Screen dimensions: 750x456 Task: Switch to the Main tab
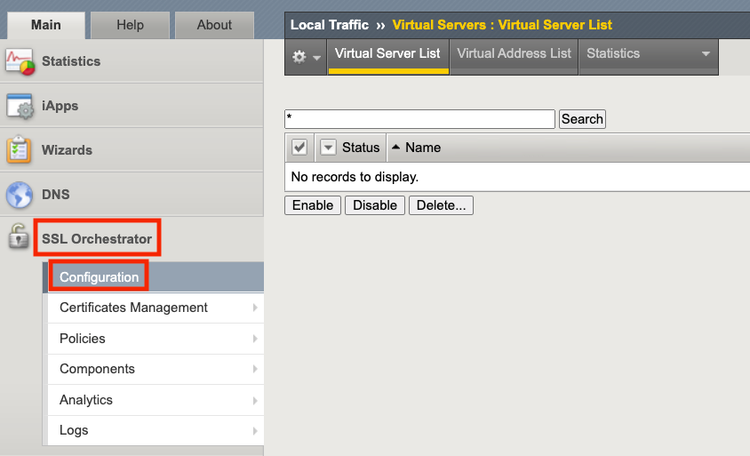[46, 25]
